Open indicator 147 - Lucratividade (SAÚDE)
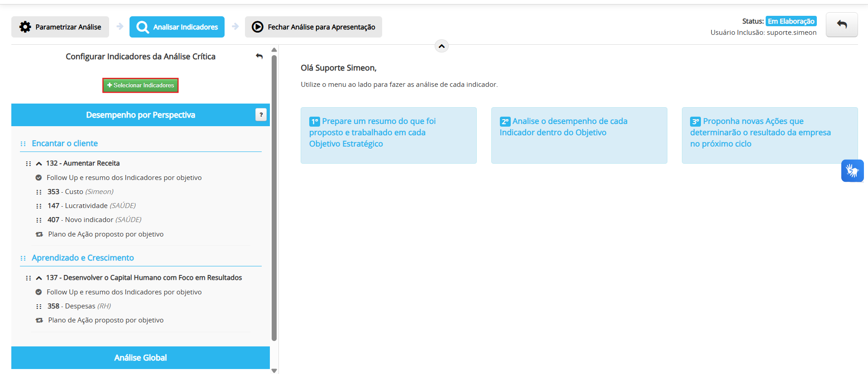Viewport: 868px width, 374px height. pos(91,206)
